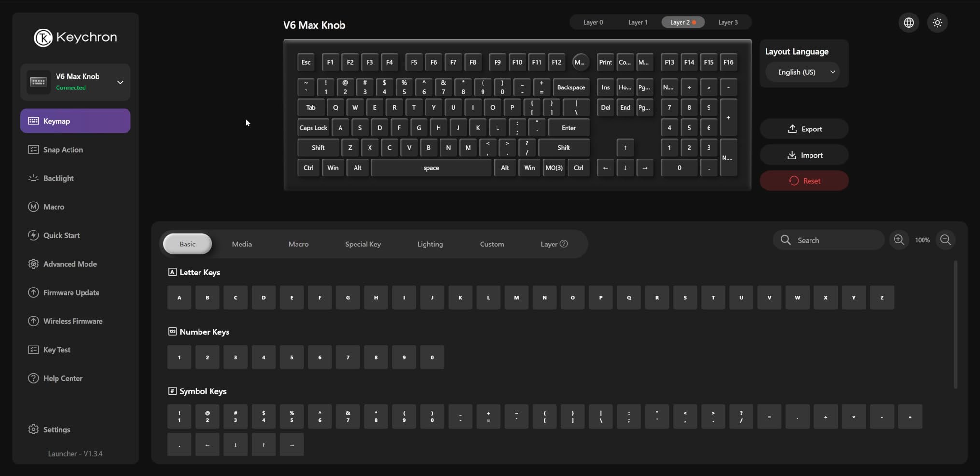Image resolution: width=980 pixels, height=476 pixels.
Task: Select the F16 key on keyboard
Action: pos(728,62)
